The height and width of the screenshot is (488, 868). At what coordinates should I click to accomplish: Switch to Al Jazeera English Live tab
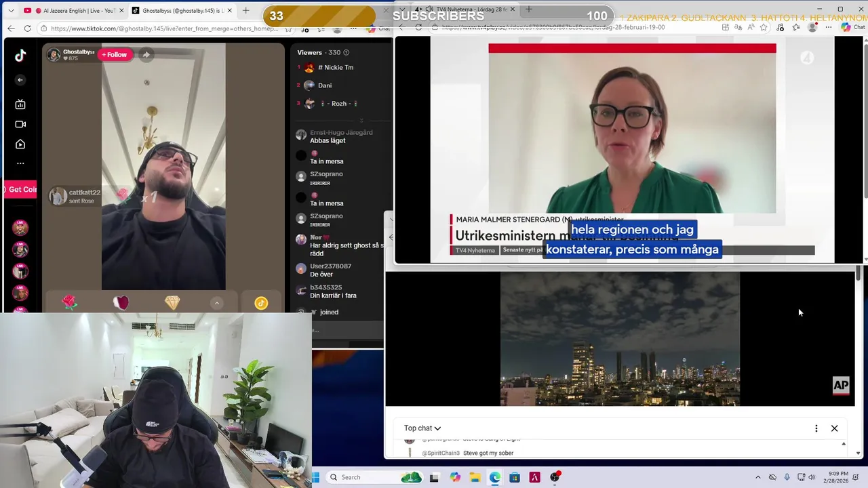73,11
